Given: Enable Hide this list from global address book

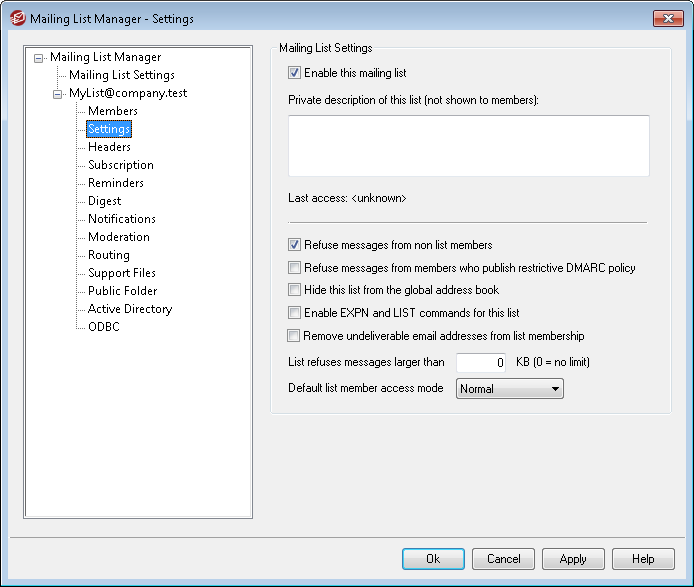Looking at the screenshot, I should click(x=294, y=290).
